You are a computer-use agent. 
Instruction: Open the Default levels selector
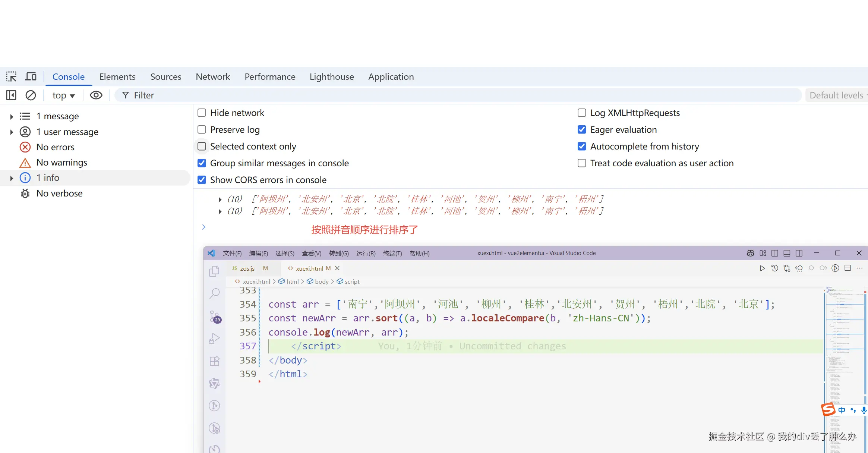837,95
